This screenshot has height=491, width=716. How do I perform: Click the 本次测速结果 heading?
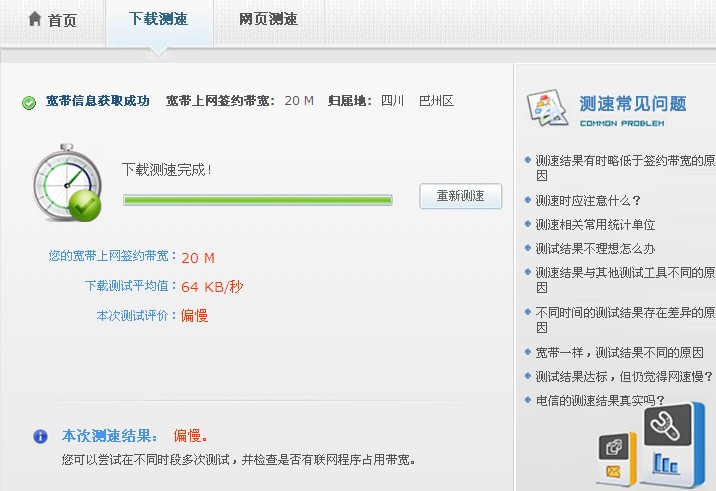110,436
